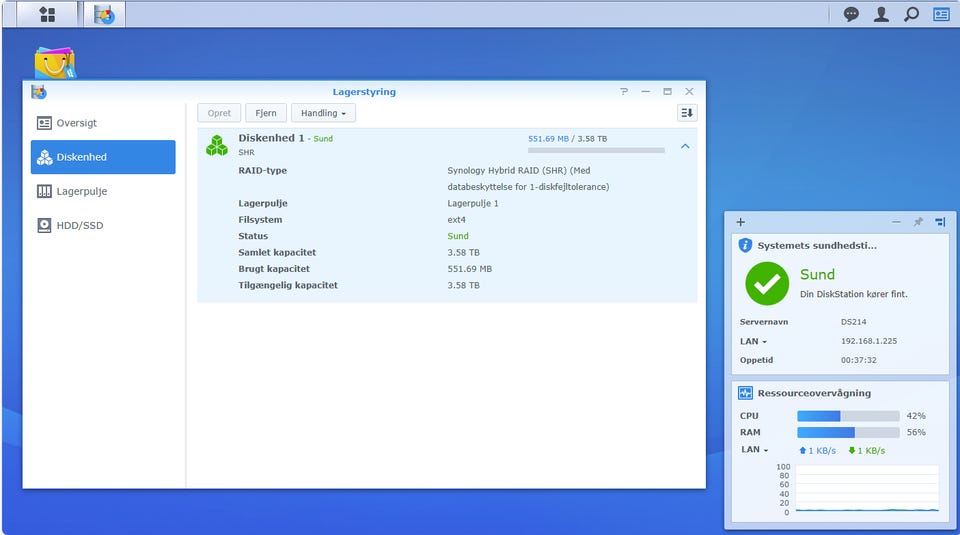Image resolution: width=960 pixels, height=535 pixels.
Task: Click the search magnifier icon
Action: (x=911, y=14)
